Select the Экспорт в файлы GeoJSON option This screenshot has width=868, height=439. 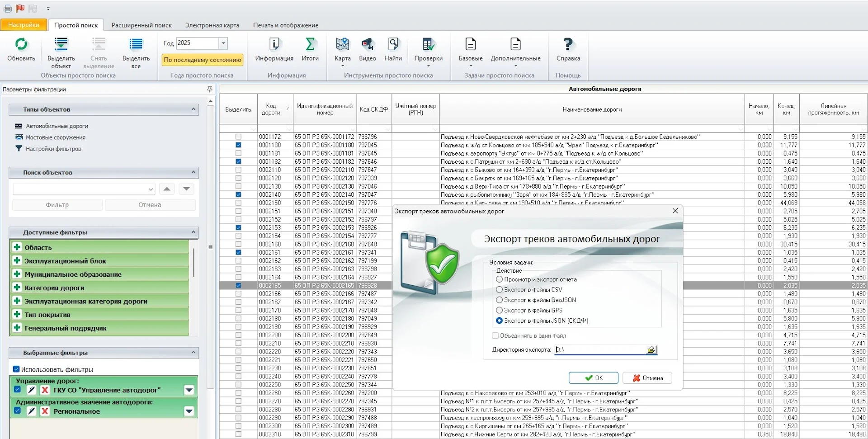point(500,300)
